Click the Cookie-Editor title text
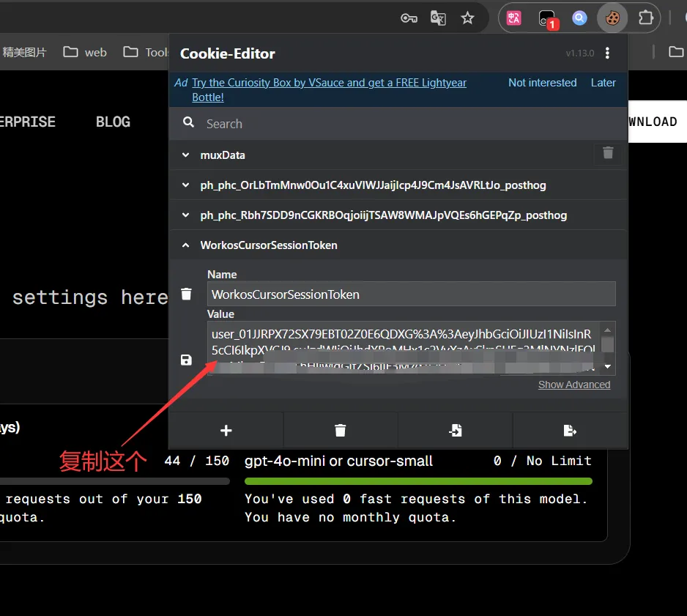 point(228,53)
